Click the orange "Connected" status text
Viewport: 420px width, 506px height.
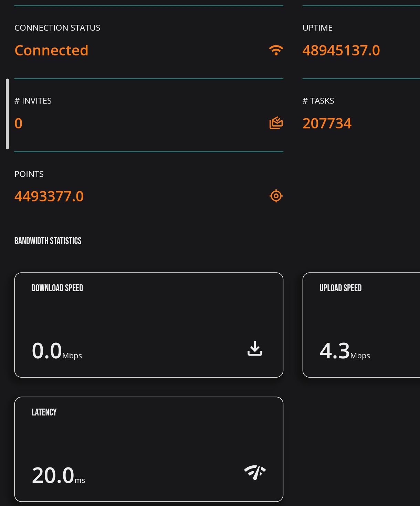pyautogui.click(x=51, y=50)
